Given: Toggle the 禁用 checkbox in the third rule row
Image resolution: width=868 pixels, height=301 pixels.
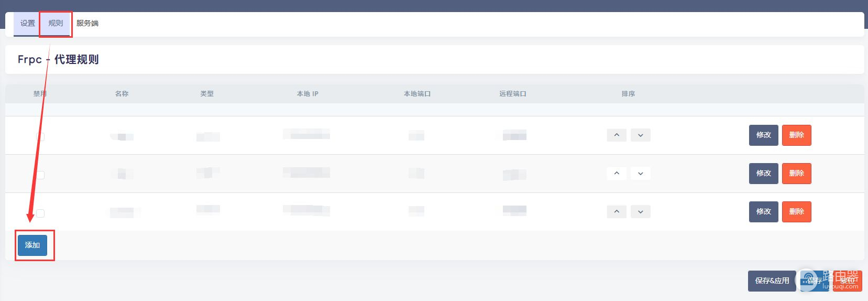Looking at the screenshot, I should [40, 213].
